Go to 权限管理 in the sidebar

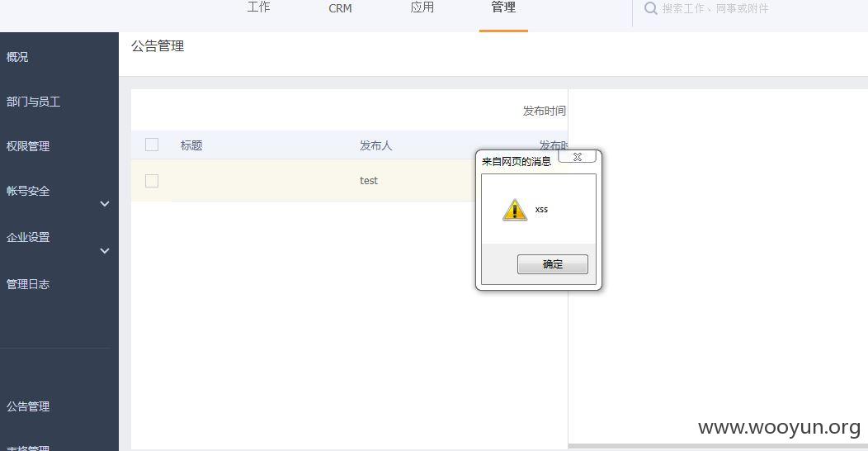[28, 146]
